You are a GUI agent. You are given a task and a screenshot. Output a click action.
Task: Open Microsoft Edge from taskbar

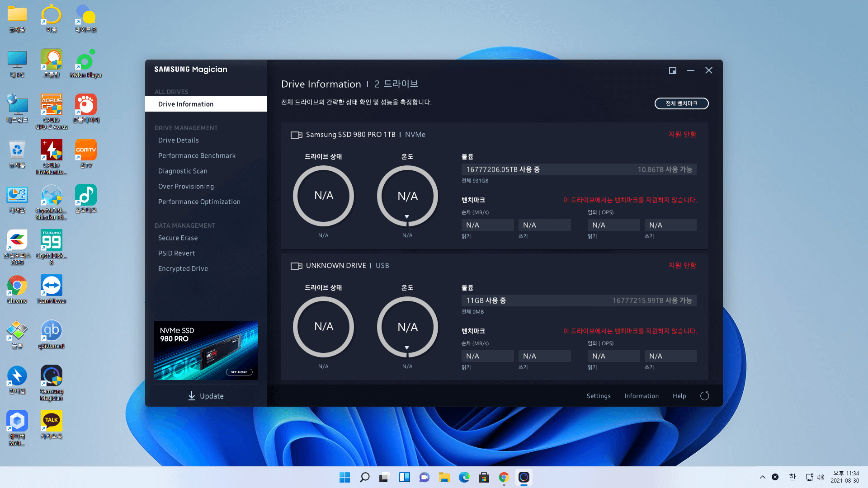pyautogui.click(x=464, y=477)
